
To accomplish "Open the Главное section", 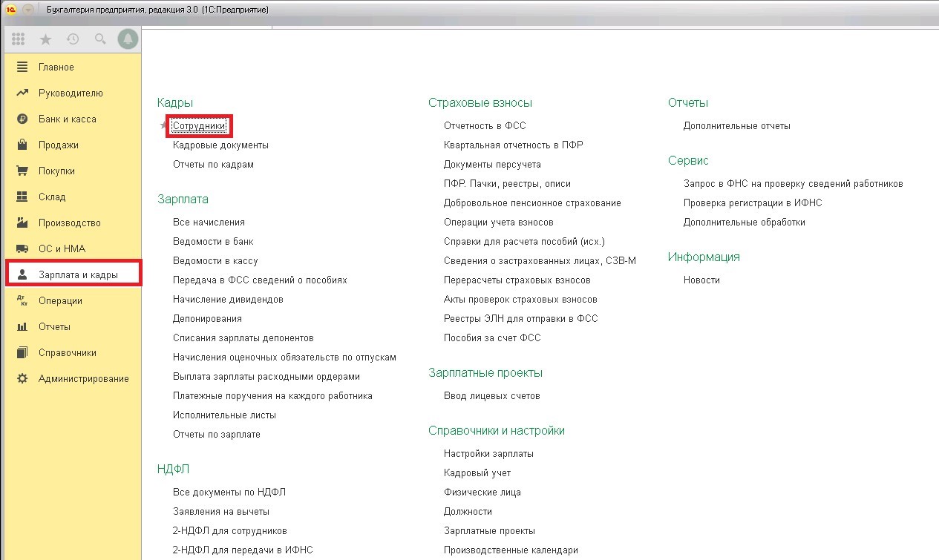I will [x=56, y=67].
